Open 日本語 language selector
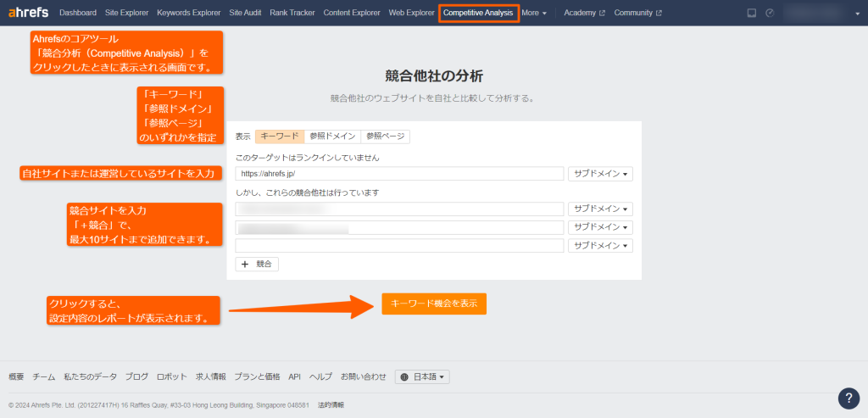The height and width of the screenshot is (418, 868). pos(422,376)
